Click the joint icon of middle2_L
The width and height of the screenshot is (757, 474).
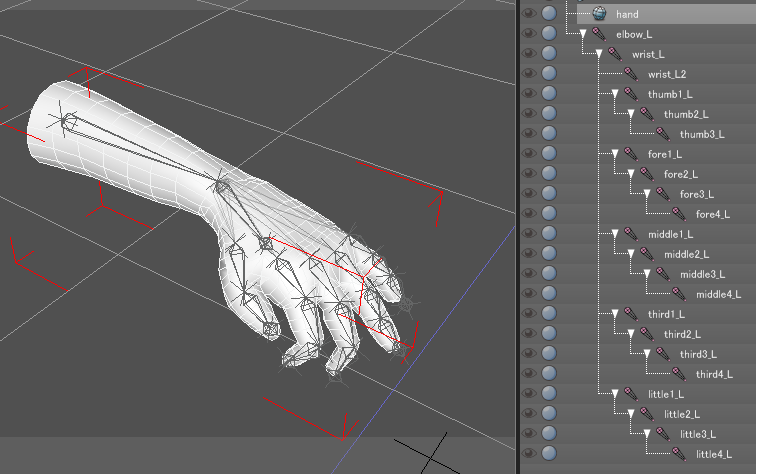point(647,254)
